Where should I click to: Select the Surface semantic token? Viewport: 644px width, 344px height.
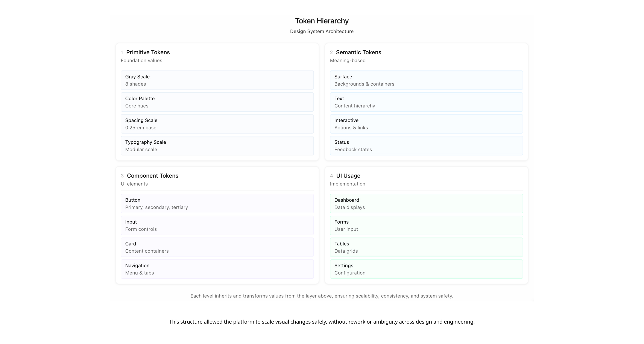[x=426, y=80]
